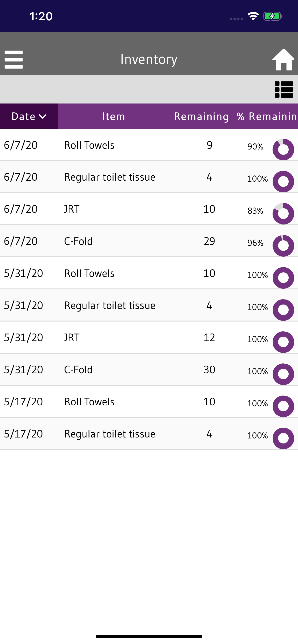Open the hamburger menu

point(14,59)
